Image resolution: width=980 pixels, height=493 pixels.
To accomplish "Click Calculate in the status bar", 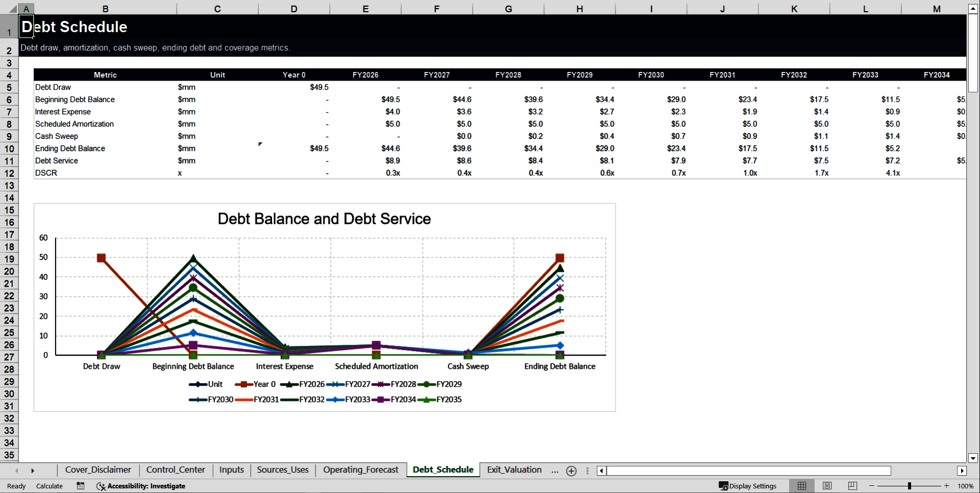I will click(x=50, y=486).
